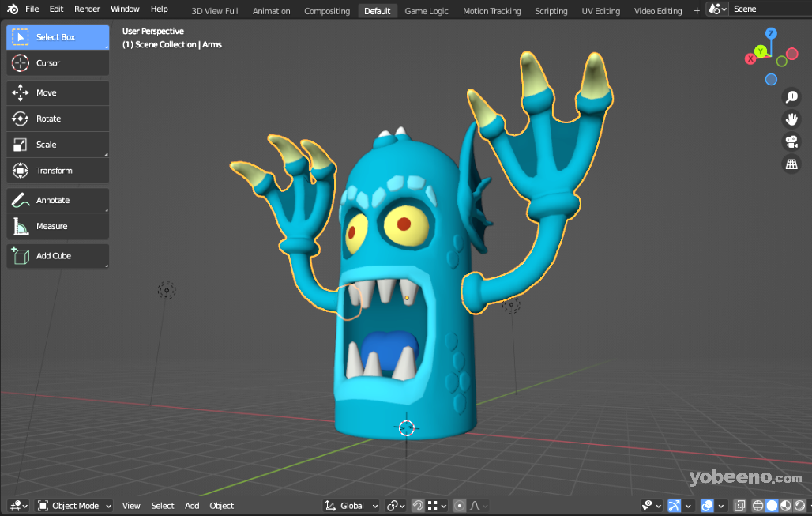Open the File menu
Image resolution: width=812 pixels, height=516 pixels.
point(32,9)
